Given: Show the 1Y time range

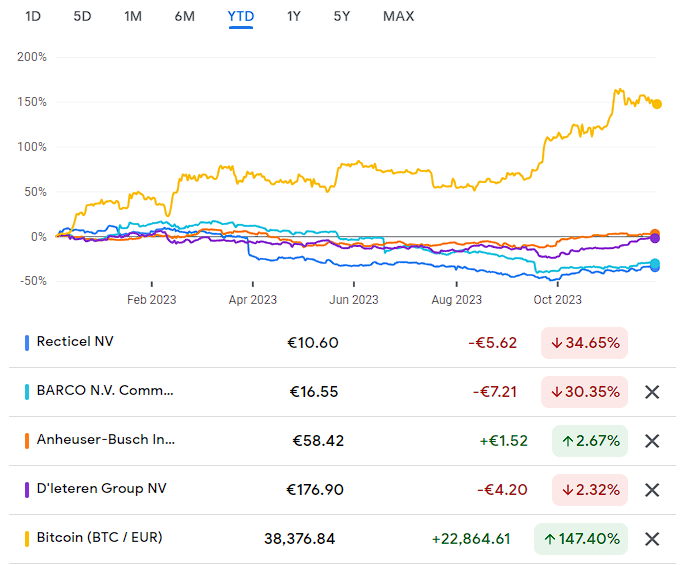Looking at the screenshot, I should click(x=294, y=17).
